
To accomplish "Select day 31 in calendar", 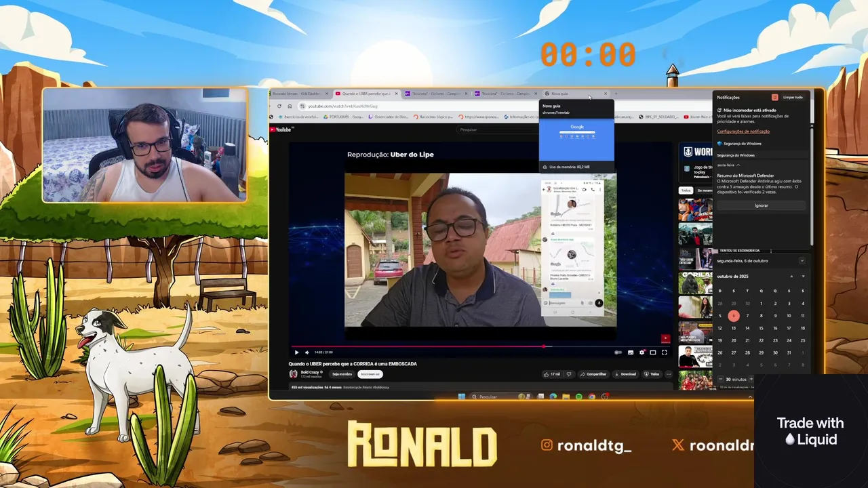I will [789, 352].
